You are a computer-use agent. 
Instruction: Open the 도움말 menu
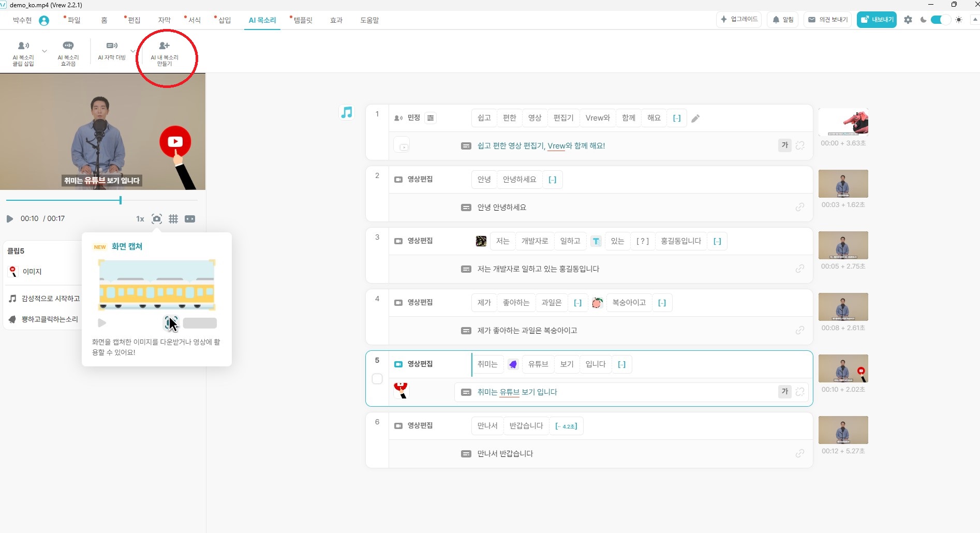(369, 20)
